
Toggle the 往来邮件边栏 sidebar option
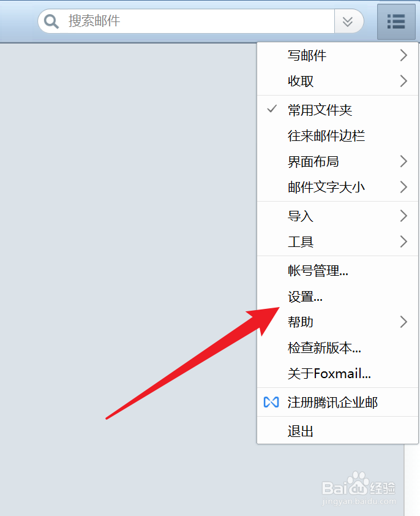pyautogui.click(x=337, y=135)
